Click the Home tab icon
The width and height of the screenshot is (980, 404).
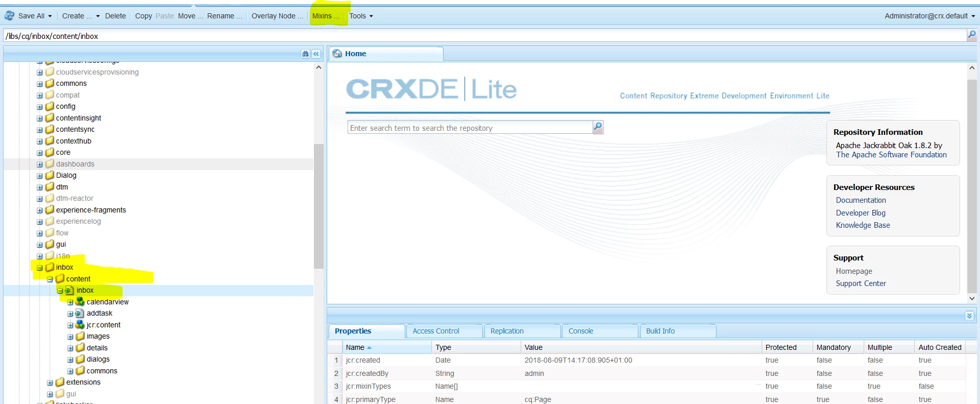(x=337, y=54)
